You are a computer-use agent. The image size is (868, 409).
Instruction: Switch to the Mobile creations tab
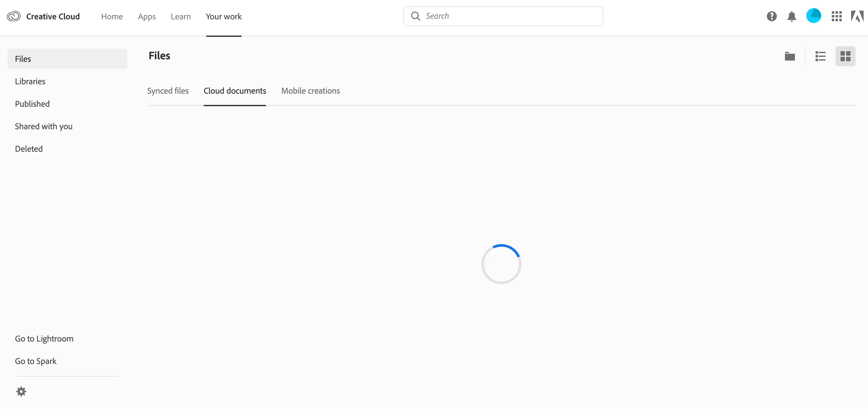tap(310, 91)
